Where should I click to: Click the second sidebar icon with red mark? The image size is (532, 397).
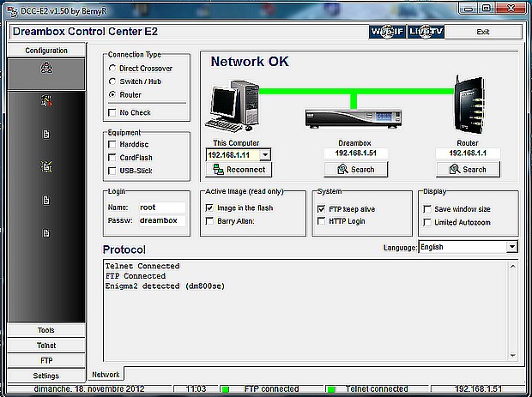[46, 102]
